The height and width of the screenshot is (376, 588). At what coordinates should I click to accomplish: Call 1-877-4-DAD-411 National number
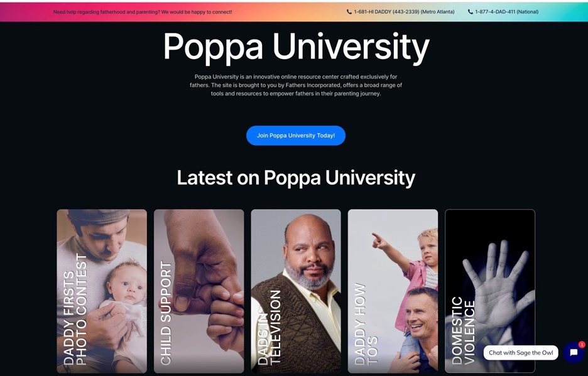[506, 12]
